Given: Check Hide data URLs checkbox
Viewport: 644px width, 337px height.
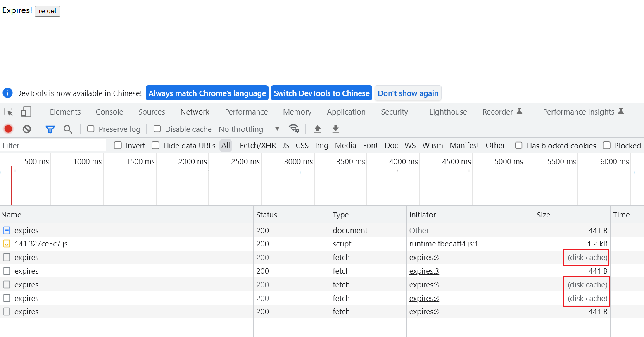Looking at the screenshot, I should pos(156,146).
